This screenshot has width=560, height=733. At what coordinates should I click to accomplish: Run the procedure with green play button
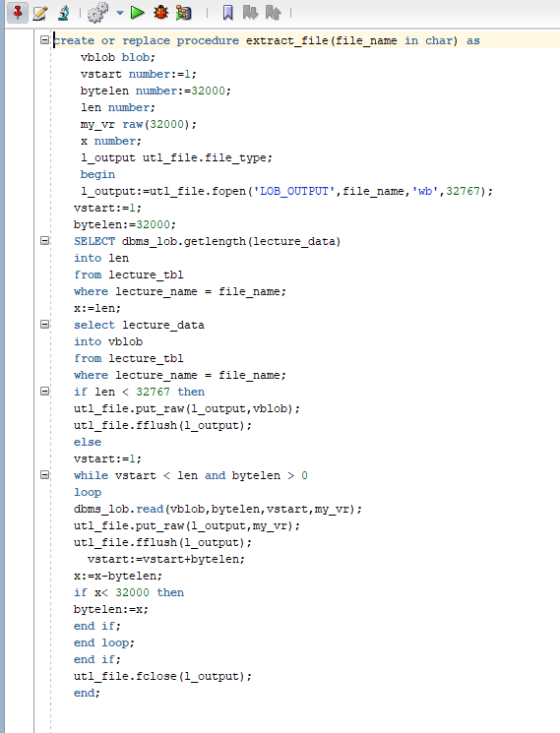(138, 13)
